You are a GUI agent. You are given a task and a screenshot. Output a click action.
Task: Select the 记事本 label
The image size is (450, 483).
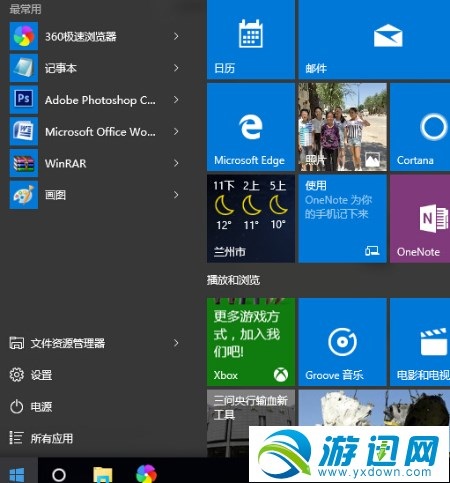[x=61, y=68]
